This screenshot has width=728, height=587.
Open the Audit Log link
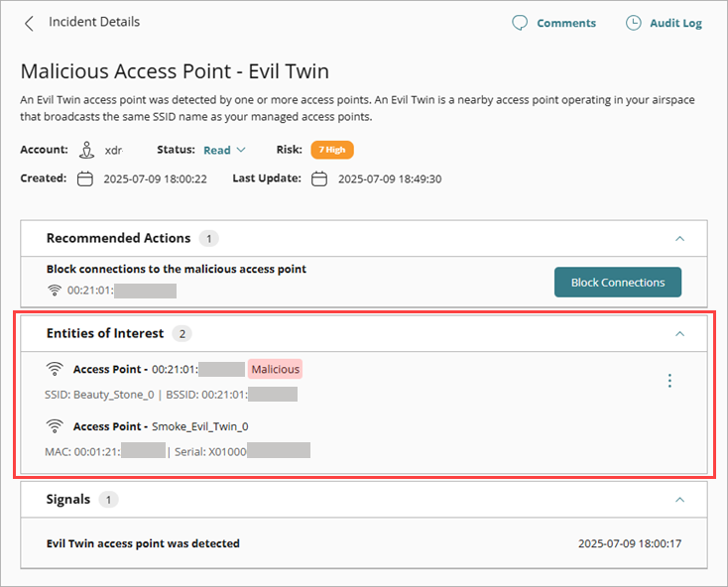click(x=674, y=23)
